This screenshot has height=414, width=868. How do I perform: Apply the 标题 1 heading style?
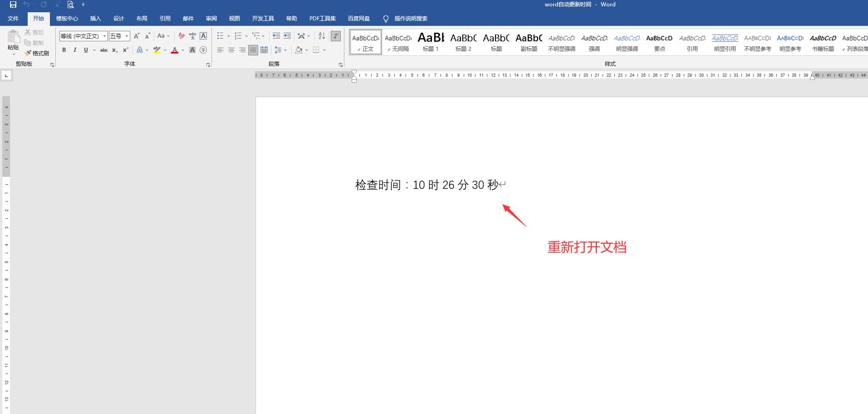point(431,42)
